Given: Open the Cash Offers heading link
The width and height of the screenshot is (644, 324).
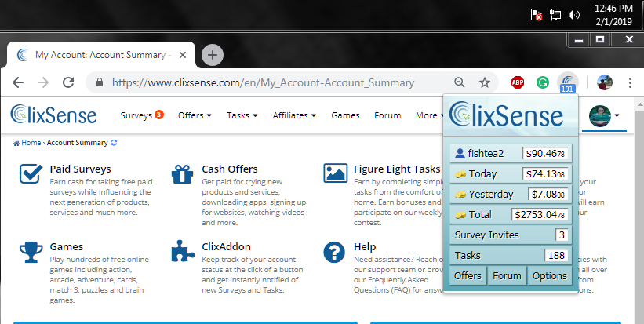Looking at the screenshot, I should pyautogui.click(x=230, y=169).
